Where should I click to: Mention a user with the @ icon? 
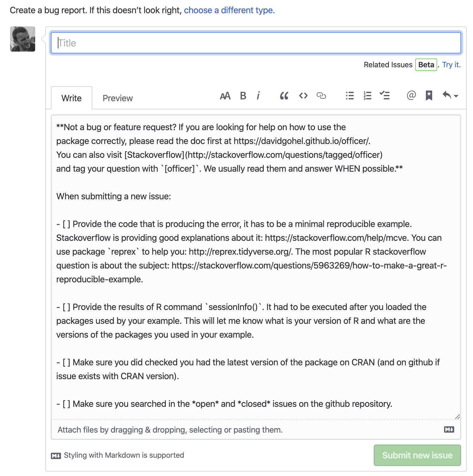pos(412,96)
